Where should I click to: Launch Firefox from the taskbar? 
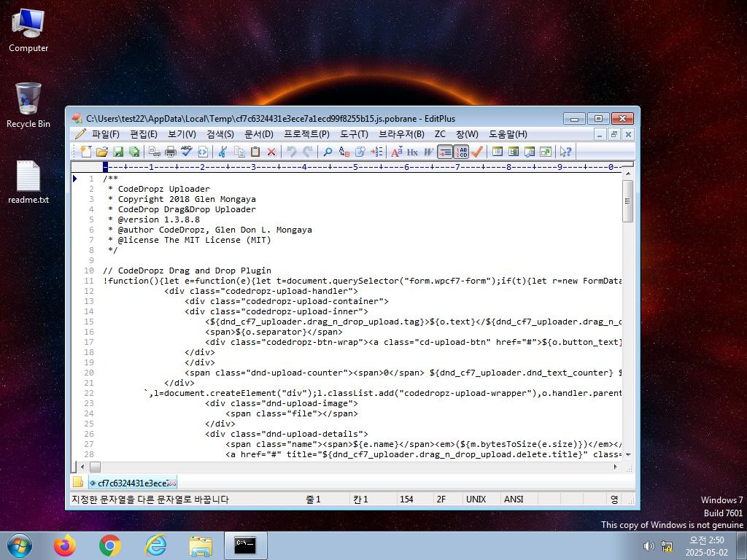point(65,545)
